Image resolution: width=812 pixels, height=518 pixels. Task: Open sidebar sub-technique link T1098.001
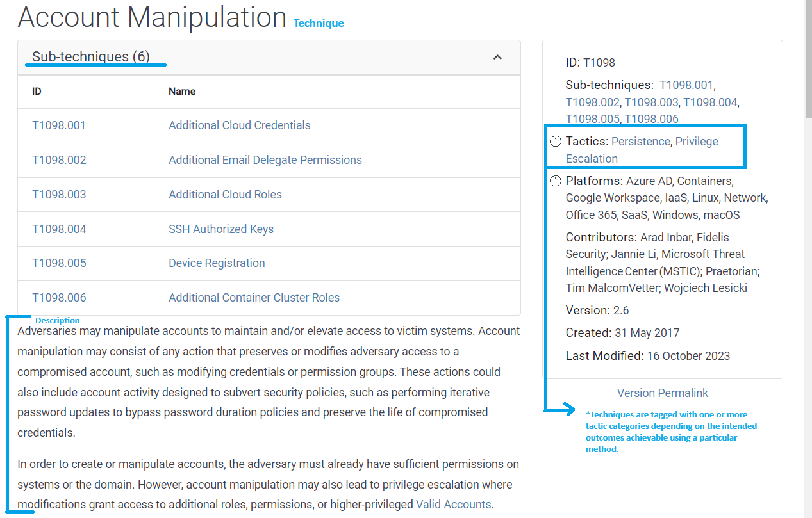tap(686, 85)
